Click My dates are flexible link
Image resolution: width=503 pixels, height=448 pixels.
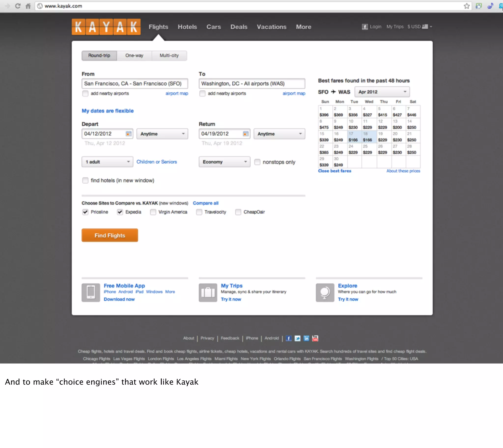108,111
